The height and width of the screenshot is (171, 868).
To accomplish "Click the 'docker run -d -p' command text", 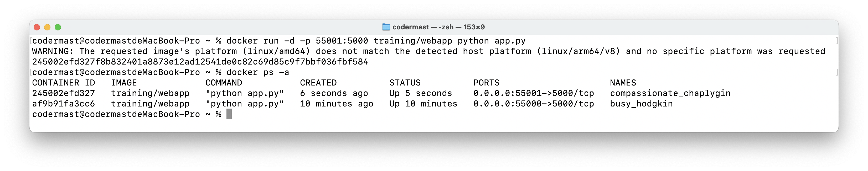I will point(268,41).
